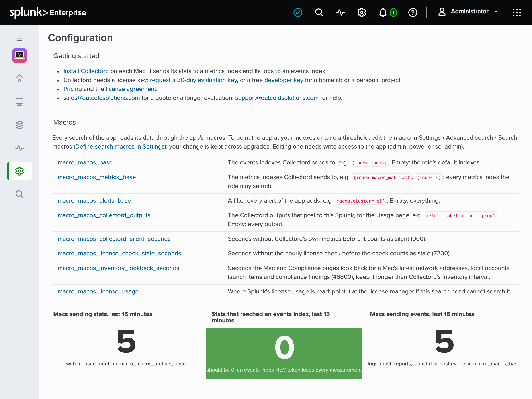Open the health status check icon
This screenshot has width=532, height=399.
298,12
